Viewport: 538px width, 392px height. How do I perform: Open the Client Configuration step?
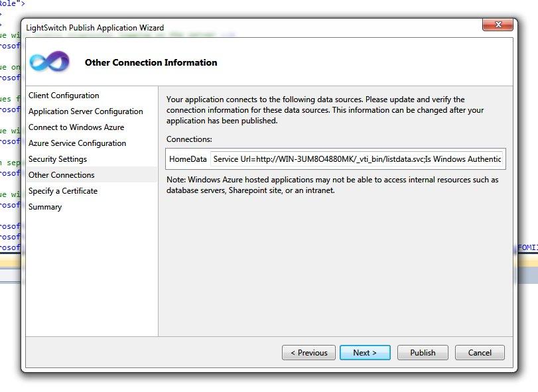point(64,96)
